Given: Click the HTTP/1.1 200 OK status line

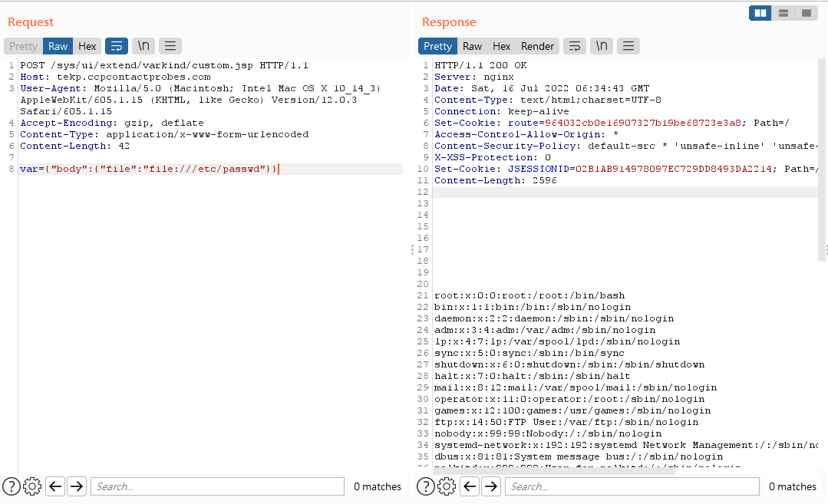Looking at the screenshot, I should coord(480,65).
